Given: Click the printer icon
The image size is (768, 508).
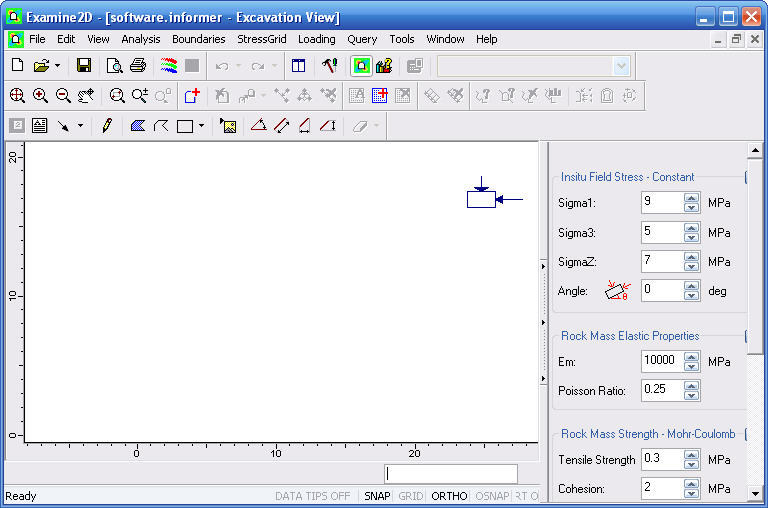Looking at the screenshot, I should click(x=138, y=66).
